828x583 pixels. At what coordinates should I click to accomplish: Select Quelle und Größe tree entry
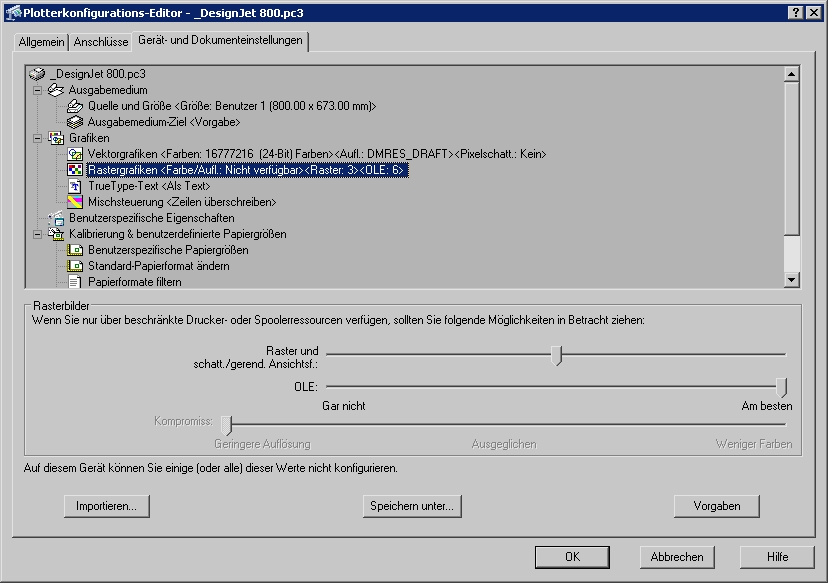(232, 106)
